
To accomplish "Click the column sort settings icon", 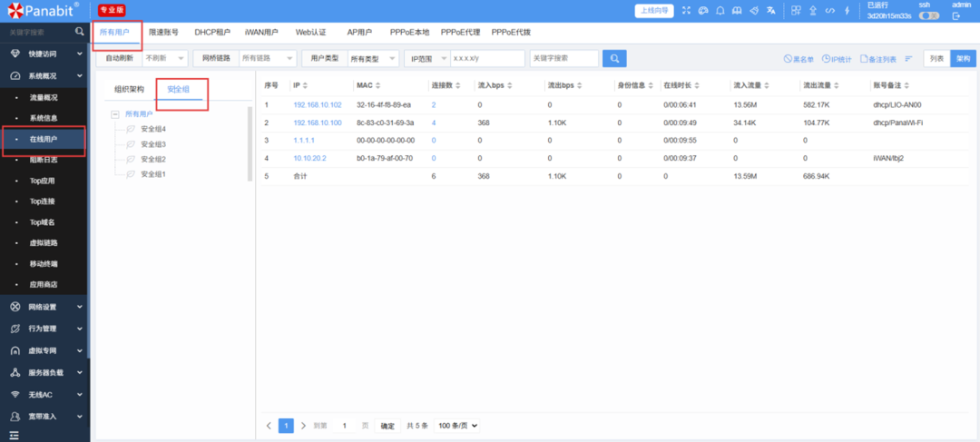I will point(908,59).
